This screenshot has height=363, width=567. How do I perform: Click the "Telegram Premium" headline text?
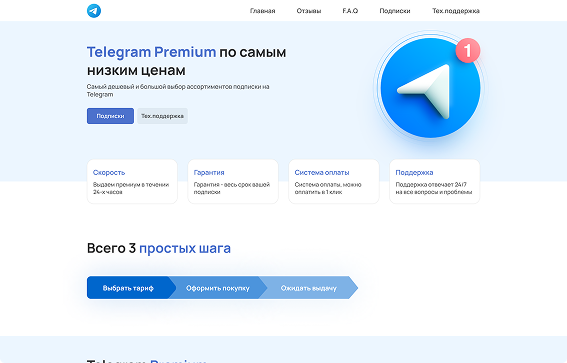(152, 52)
